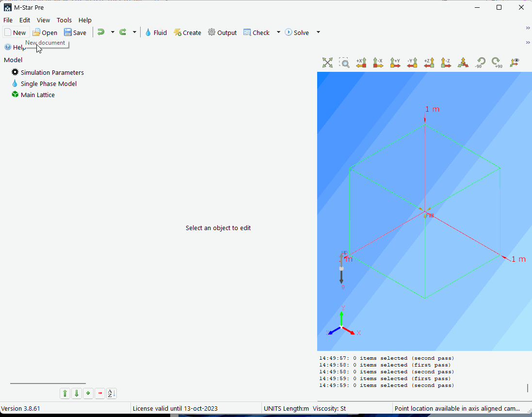Set camera view to -Y direction
Screen dimensions: 532x417
412,63
